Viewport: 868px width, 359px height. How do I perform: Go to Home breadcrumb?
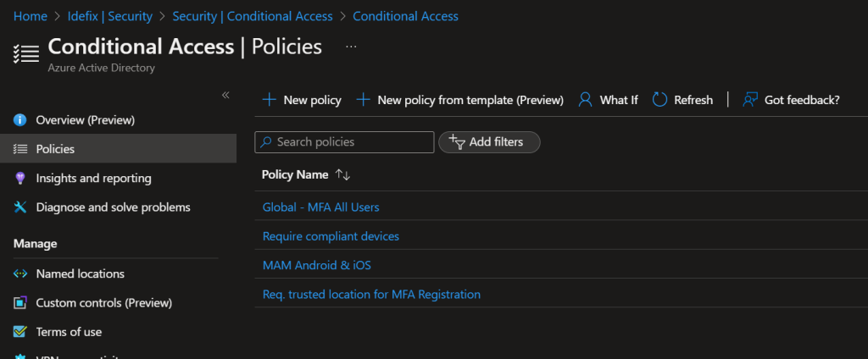tap(31, 16)
